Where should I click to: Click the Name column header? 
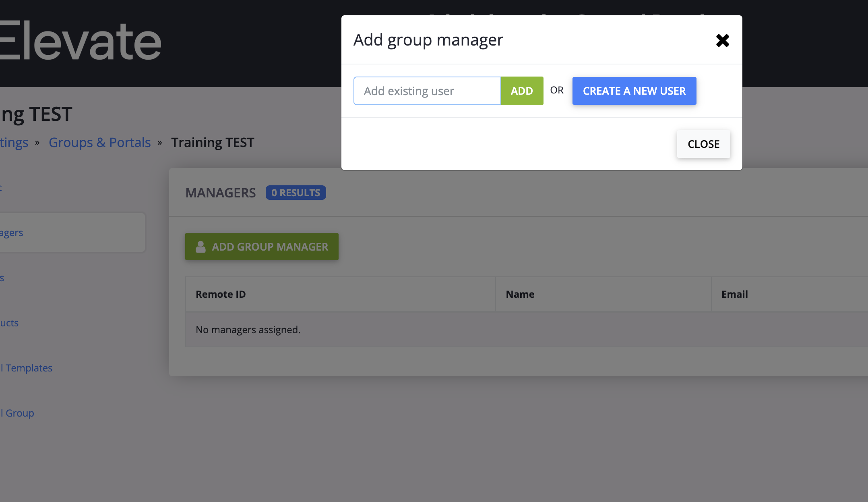pyautogui.click(x=520, y=294)
